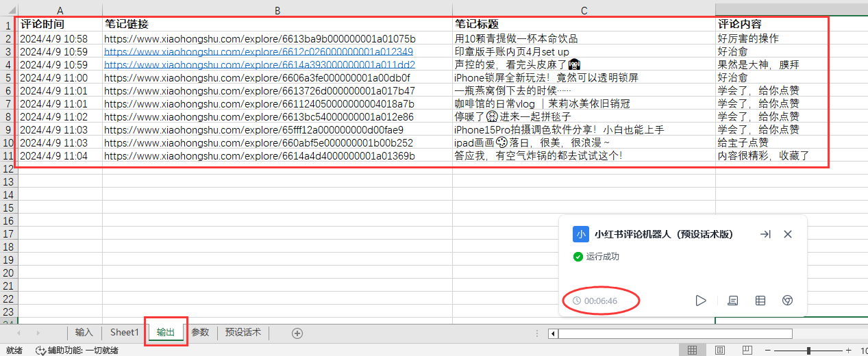Viewport: 868px width, 356px height.
Task: Select the URL cell ending in 6614a4d4000000001a01369b
Action: pyautogui.click(x=277, y=155)
